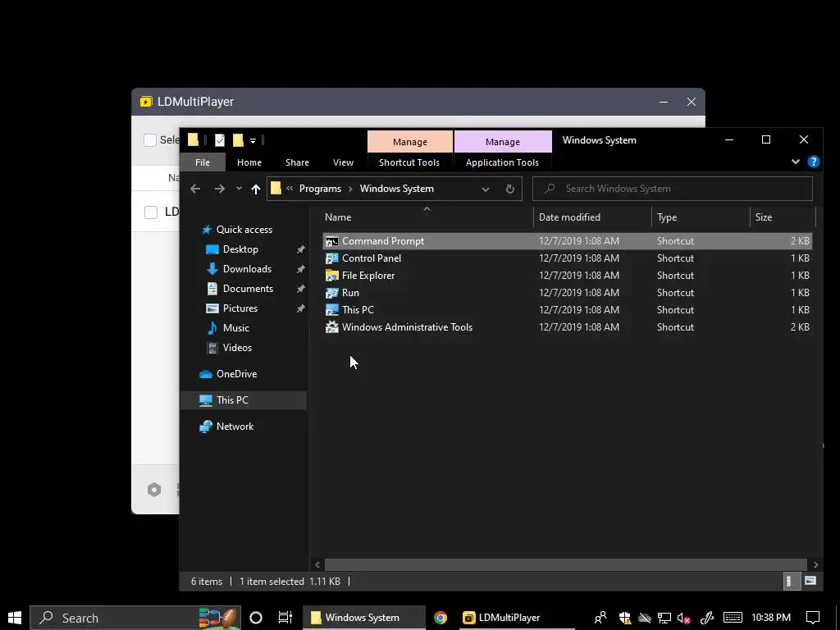Switch to the Home ribbon tab
This screenshot has width=840, height=630.
pos(249,162)
